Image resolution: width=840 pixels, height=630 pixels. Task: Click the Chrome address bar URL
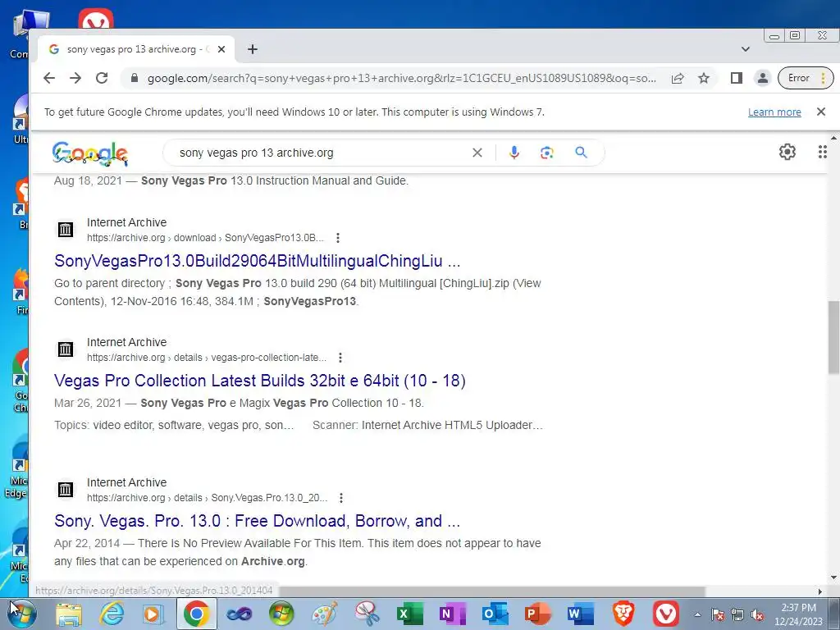pyautogui.click(x=402, y=78)
